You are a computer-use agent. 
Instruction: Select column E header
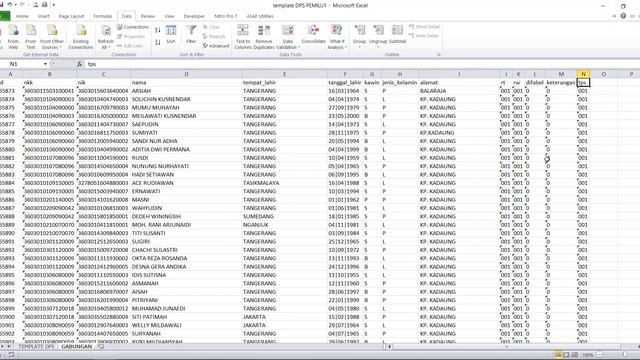click(x=284, y=74)
